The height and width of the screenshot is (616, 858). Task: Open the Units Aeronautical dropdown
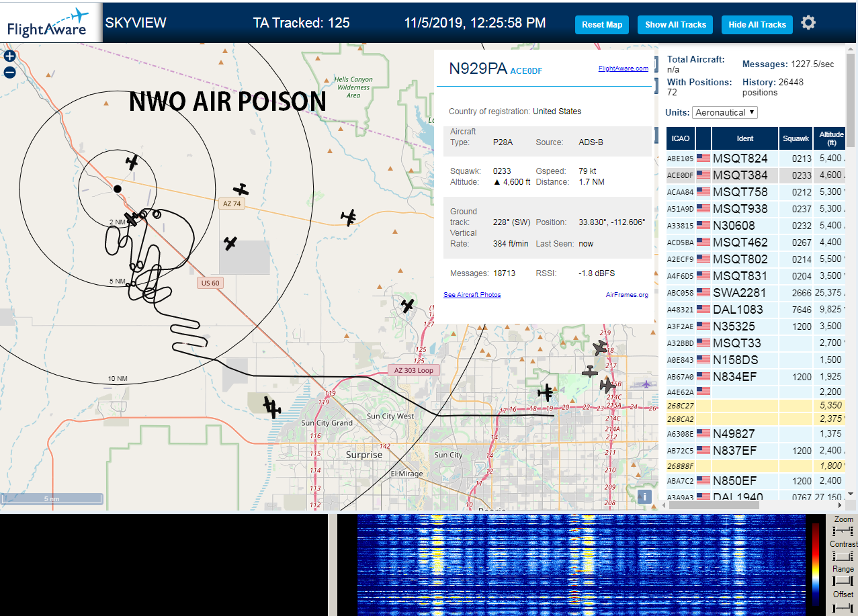(725, 112)
